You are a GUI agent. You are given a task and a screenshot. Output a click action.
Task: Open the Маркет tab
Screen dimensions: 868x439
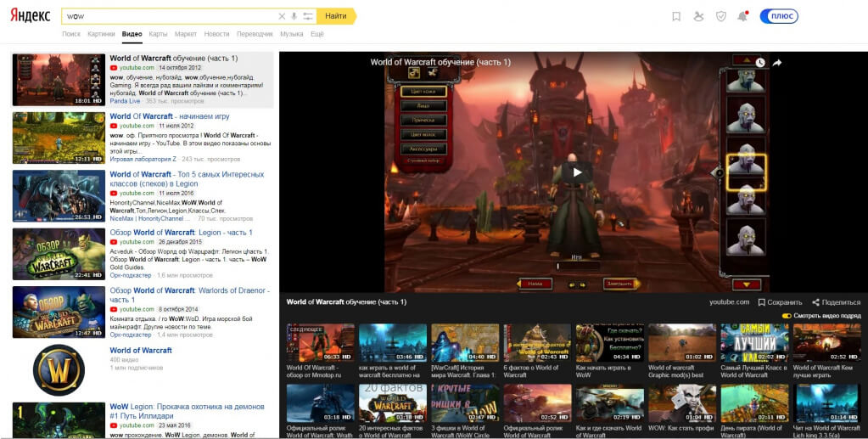coord(186,34)
